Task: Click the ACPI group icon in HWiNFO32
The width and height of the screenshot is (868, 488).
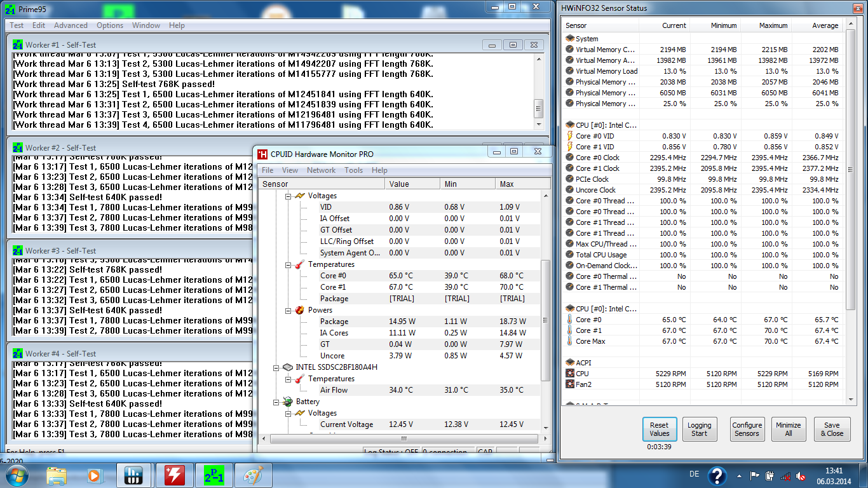Action: pyautogui.click(x=570, y=363)
